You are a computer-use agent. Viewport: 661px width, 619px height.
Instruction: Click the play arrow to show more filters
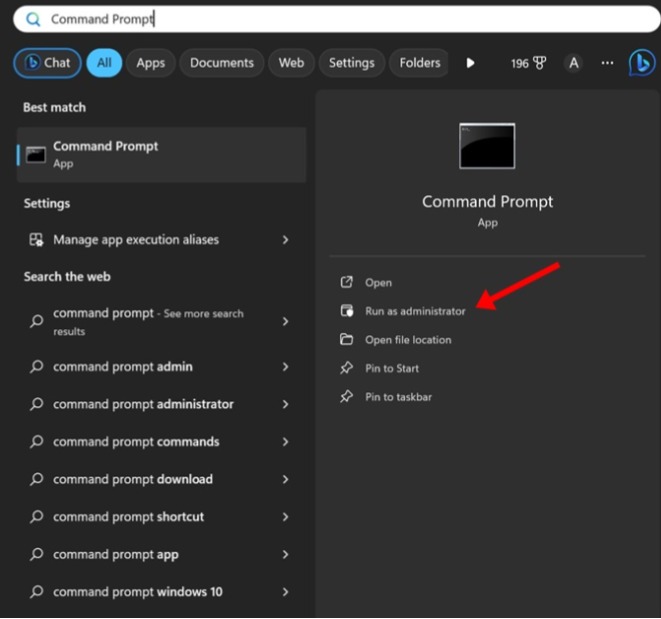tap(470, 63)
